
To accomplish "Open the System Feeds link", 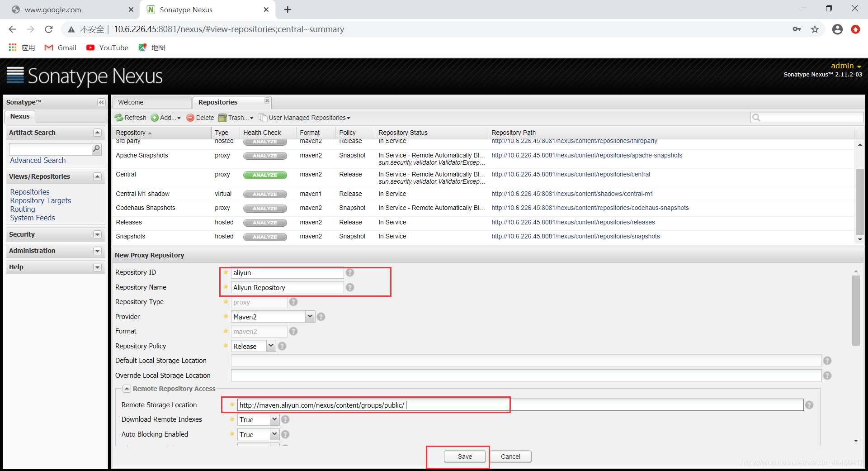I will 33,218.
